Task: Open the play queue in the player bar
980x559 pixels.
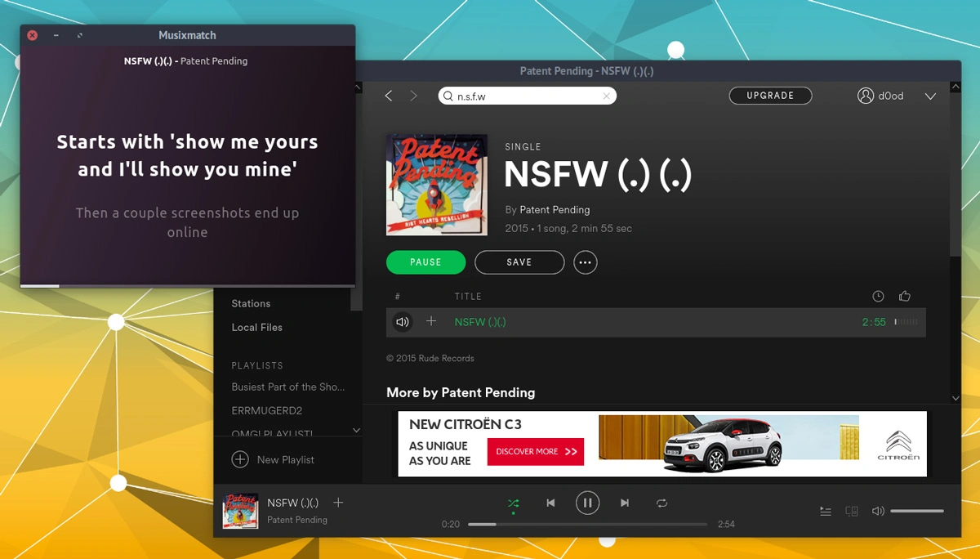Action: [825, 511]
